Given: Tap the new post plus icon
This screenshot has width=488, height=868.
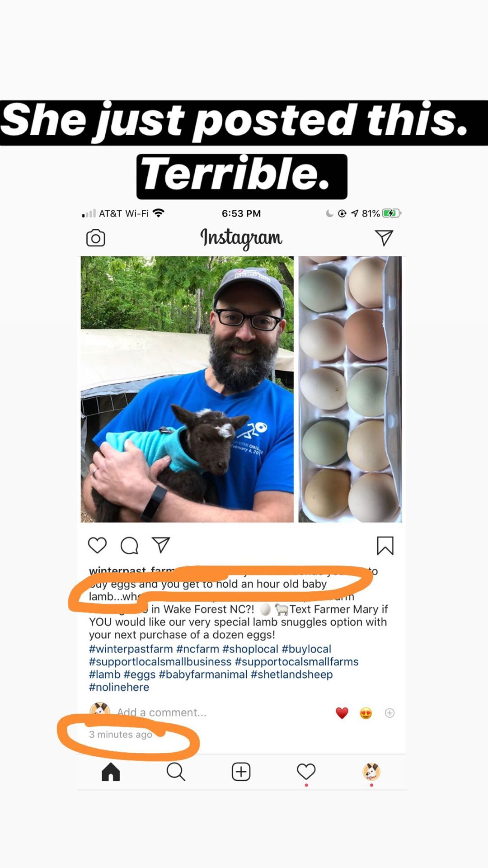Looking at the screenshot, I should coord(241,772).
